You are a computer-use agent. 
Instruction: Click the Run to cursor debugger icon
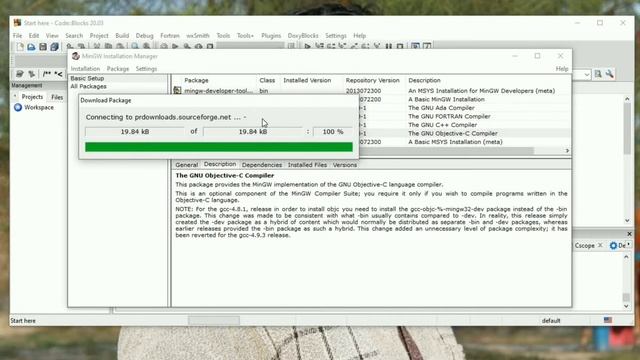(x=319, y=47)
